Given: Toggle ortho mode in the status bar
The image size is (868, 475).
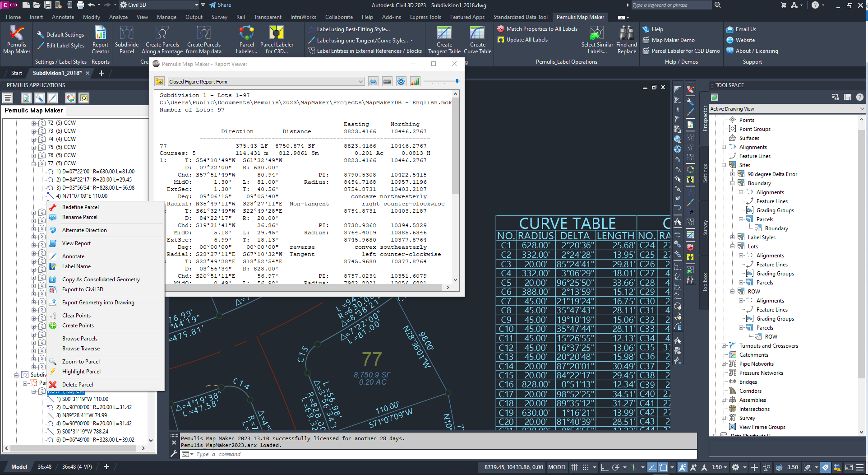Looking at the screenshot, I should 604,467.
